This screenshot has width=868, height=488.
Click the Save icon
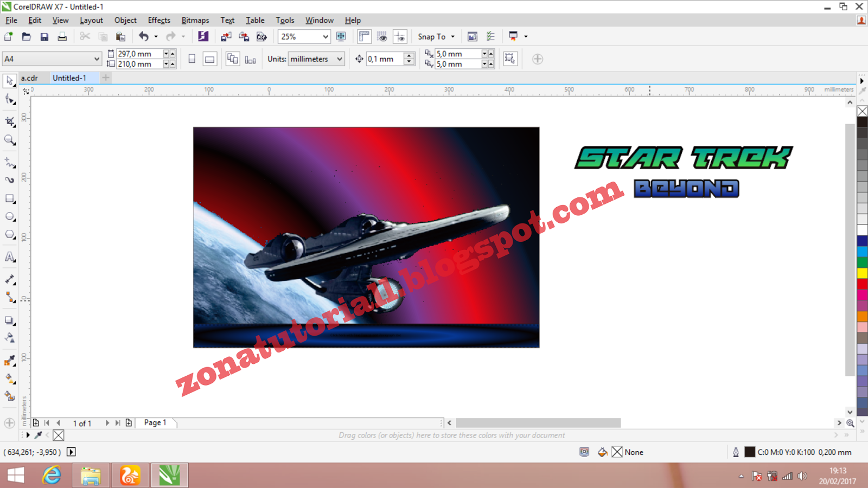pos(44,36)
